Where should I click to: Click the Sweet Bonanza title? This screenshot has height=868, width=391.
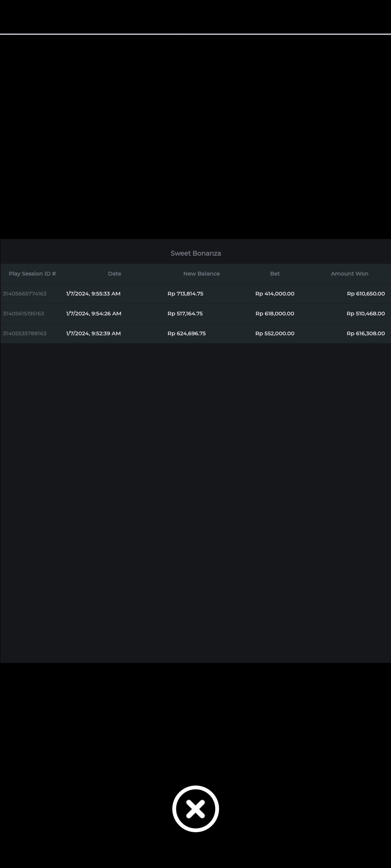pyautogui.click(x=195, y=254)
